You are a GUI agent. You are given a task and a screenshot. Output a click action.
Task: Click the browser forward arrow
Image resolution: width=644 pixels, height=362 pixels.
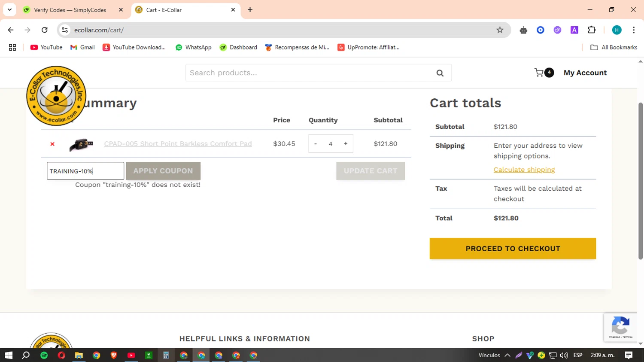point(27,30)
